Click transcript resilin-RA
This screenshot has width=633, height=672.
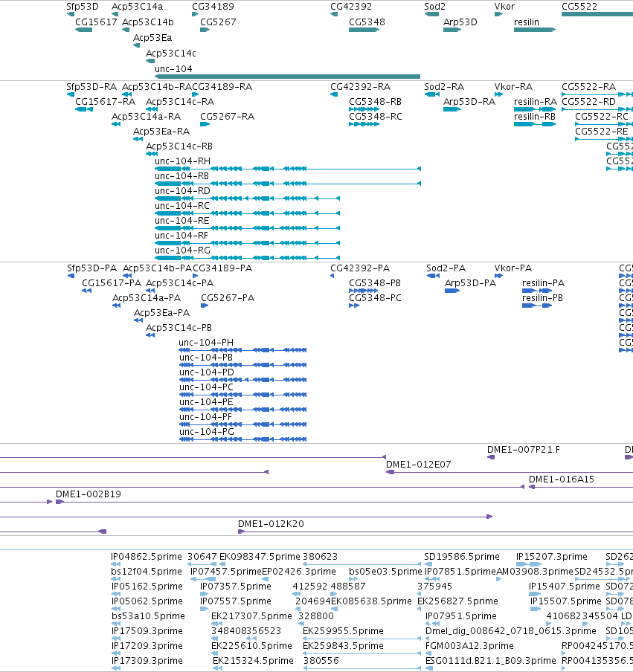[535, 109]
